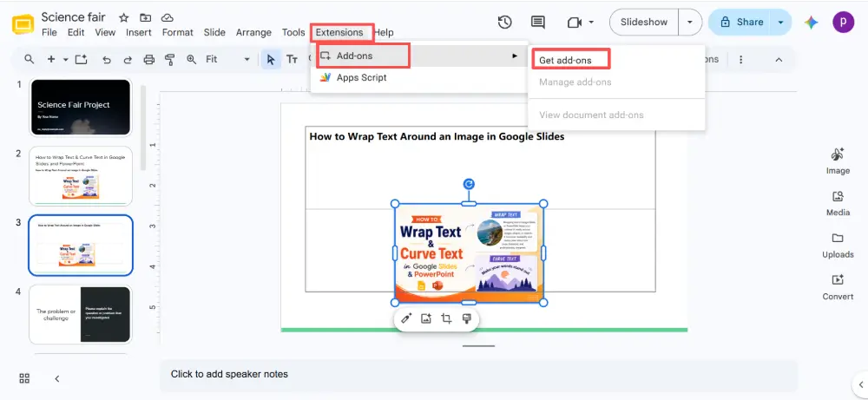Open the search menus magnifier tool

[x=30, y=59]
